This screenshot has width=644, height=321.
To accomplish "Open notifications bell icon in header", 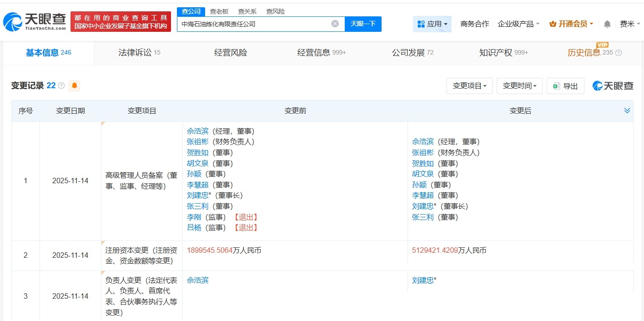I will 607,24.
